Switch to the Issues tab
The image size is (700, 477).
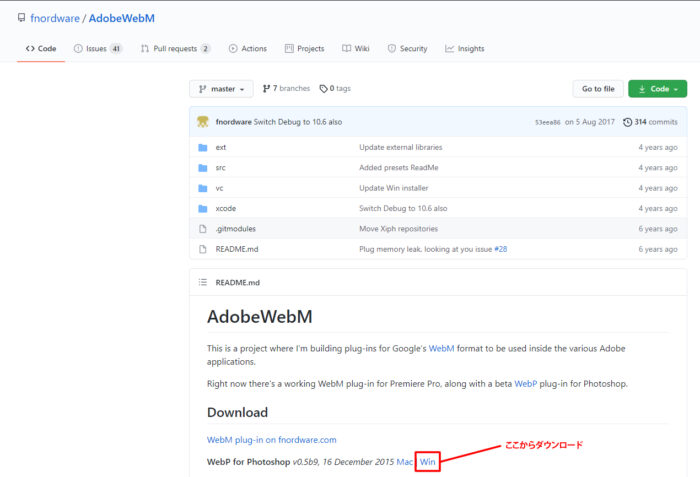click(97, 48)
